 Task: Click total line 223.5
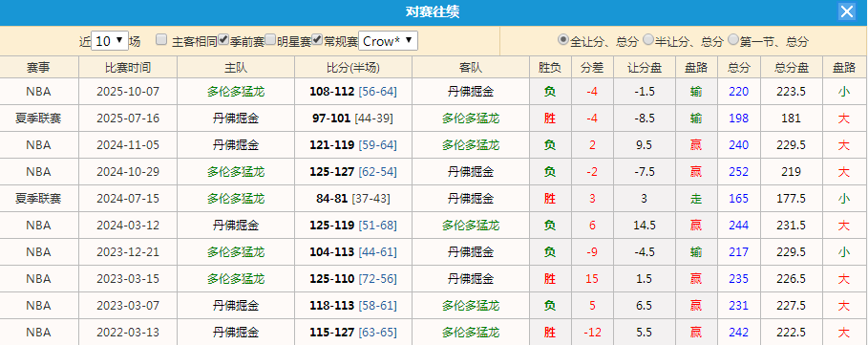[x=791, y=92]
